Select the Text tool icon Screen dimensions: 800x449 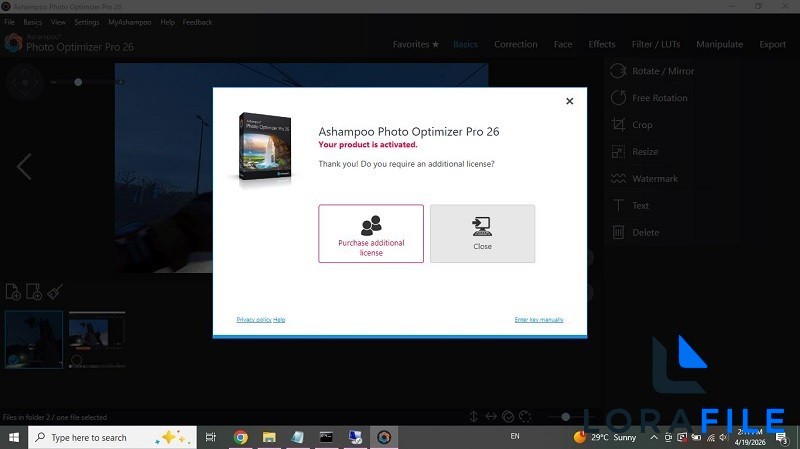click(618, 205)
